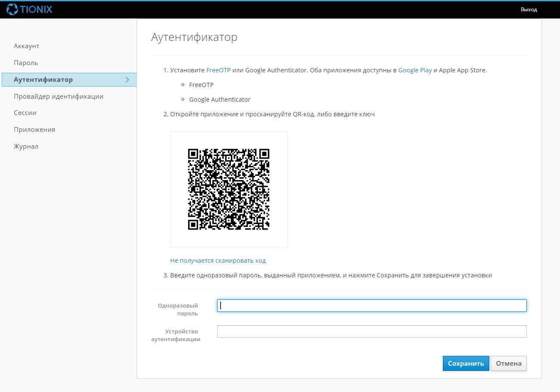Screen dimensions: 560x392
Task: Click the chevron beside Аутентификатор
Action: pos(127,80)
